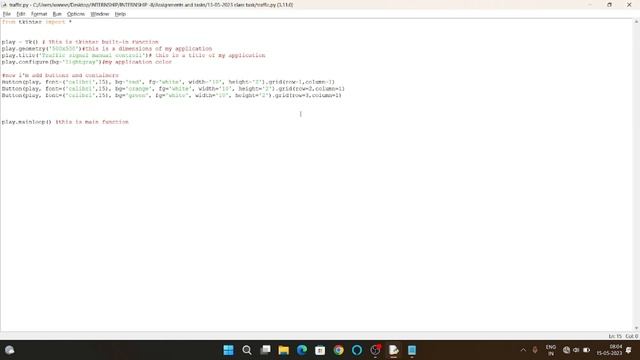This screenshot has height=360, width=640.
Task: Open the notification center icon
Action: click(629, 350)
